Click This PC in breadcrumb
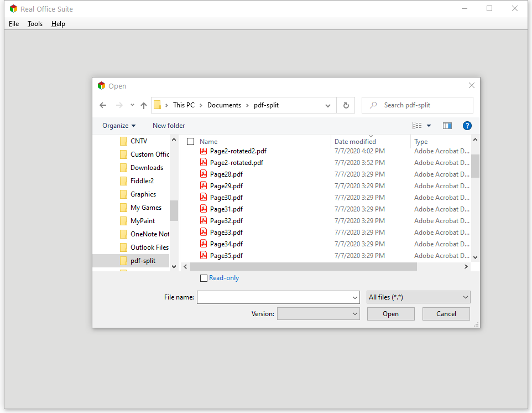The height and width of the screenshot is (413, 532). (184, 105)
